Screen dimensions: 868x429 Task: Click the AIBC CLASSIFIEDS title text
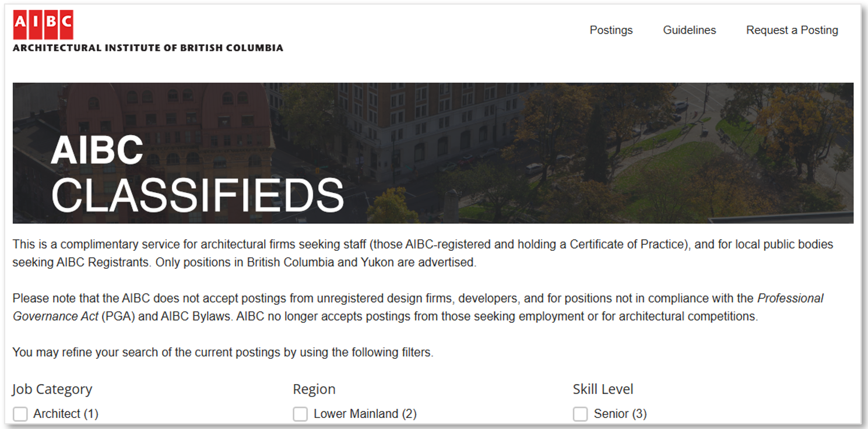pyautogui.click(x=198, y=173)
